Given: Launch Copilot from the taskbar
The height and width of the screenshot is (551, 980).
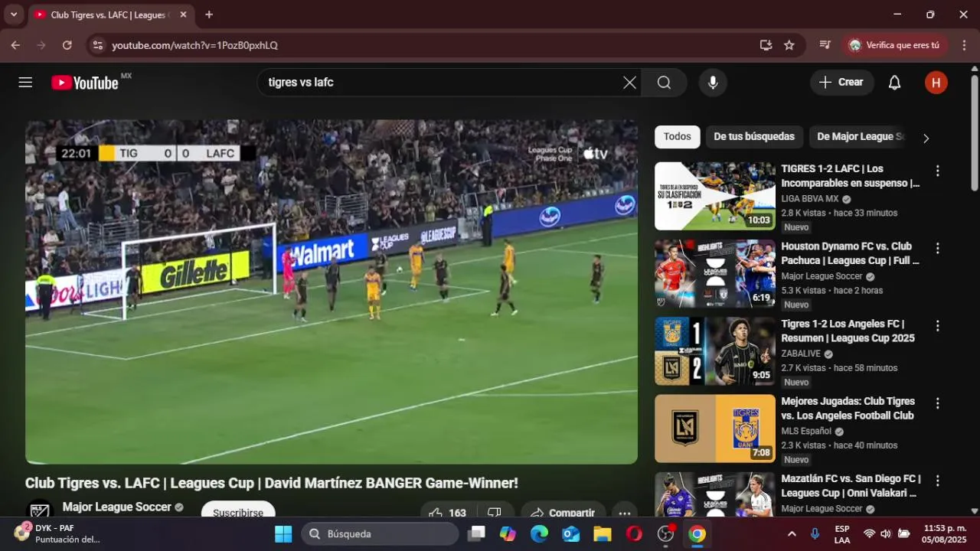Looking at the screenshot, I should [x=508, y=534].
